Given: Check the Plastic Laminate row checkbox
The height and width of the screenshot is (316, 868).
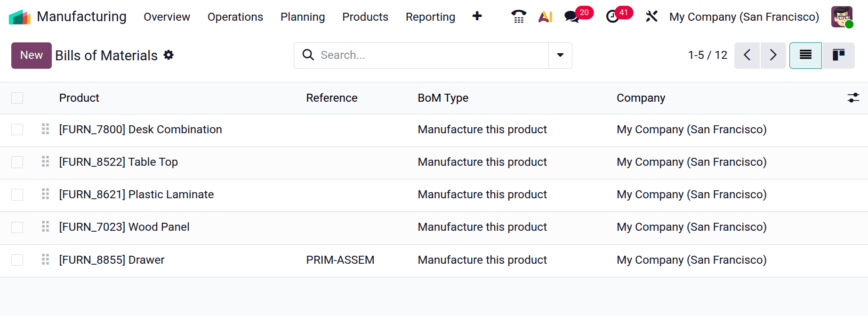Looking at the screenshot, I should 17,194.
